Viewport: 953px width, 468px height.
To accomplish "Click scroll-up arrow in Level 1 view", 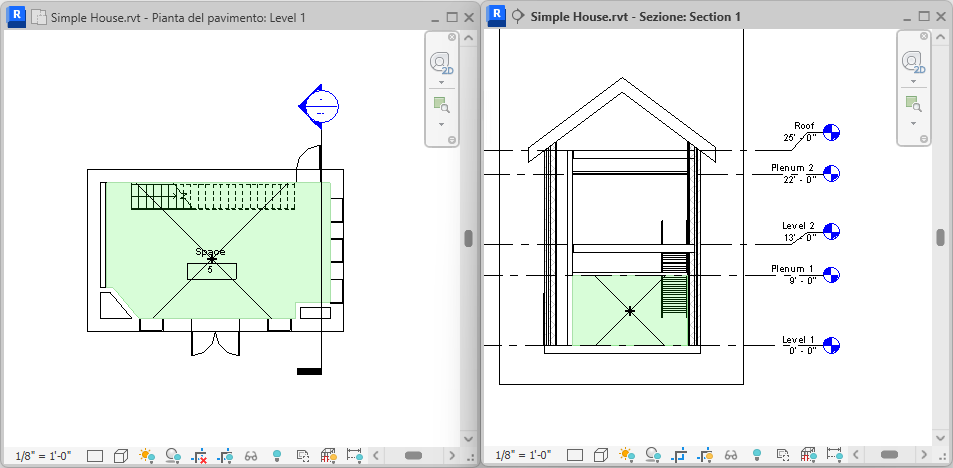I will click(469, 38).
